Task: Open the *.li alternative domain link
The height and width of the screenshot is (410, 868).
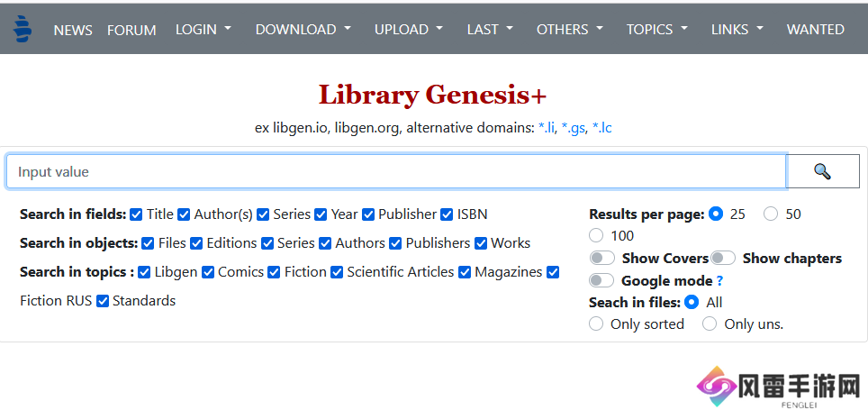Action: click(546, 129)
